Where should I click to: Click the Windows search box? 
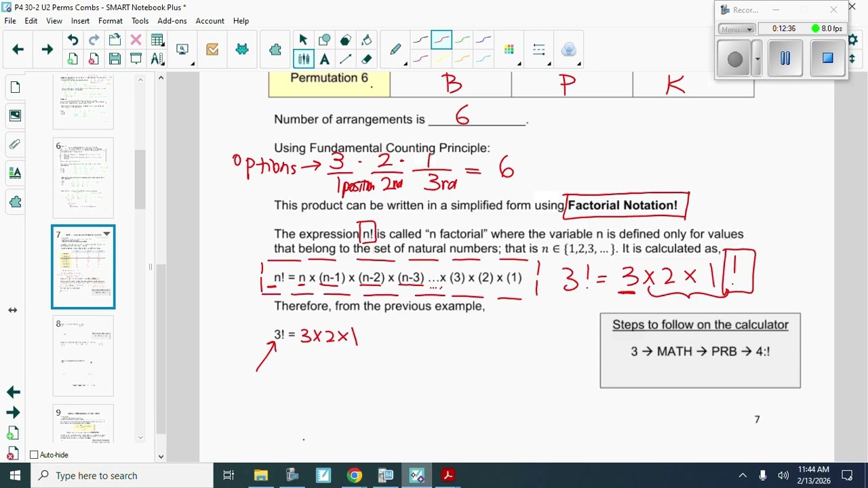[x=122, y=476]
